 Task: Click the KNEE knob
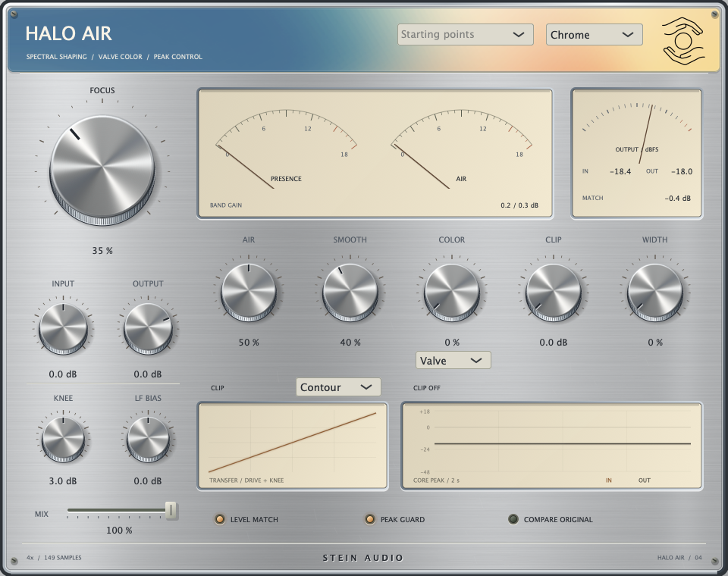pyautogui.click(x=63, y=439)
